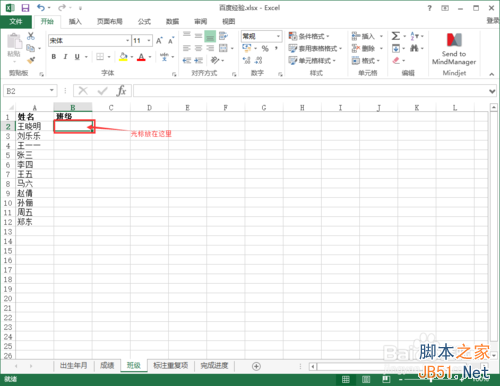Toggle top vertical alignment
The height and width of the screenshot is (386, 500).
[187, 36]
